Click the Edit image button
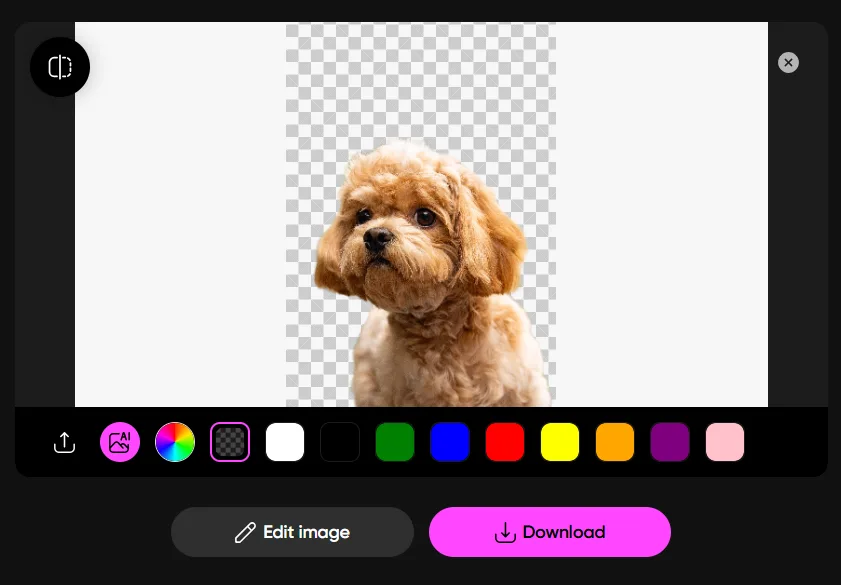 (x=292, y=532)
